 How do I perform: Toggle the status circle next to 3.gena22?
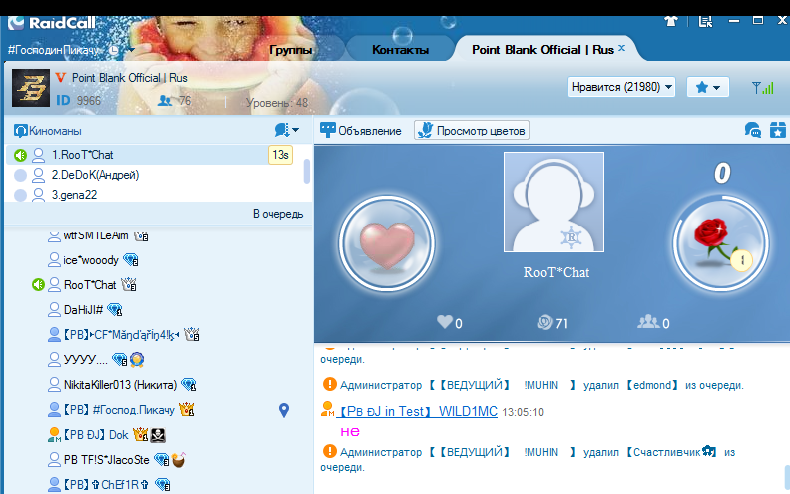pos(20,195)
